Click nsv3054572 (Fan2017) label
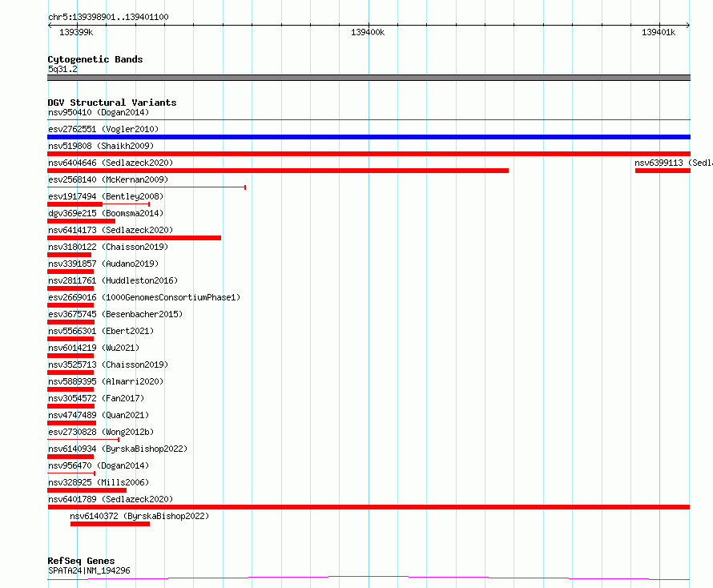Image resolution: width=713 pixels, height=588 pixels. (x=96, y=398)
